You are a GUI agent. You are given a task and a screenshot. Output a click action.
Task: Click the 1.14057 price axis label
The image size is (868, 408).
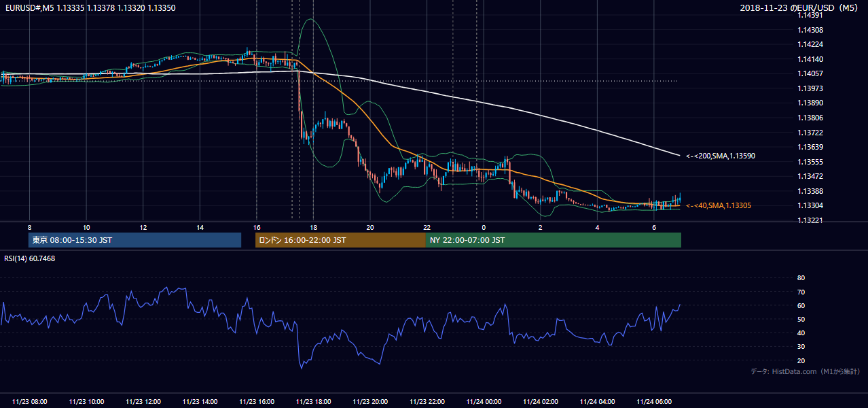coord(811,73)
